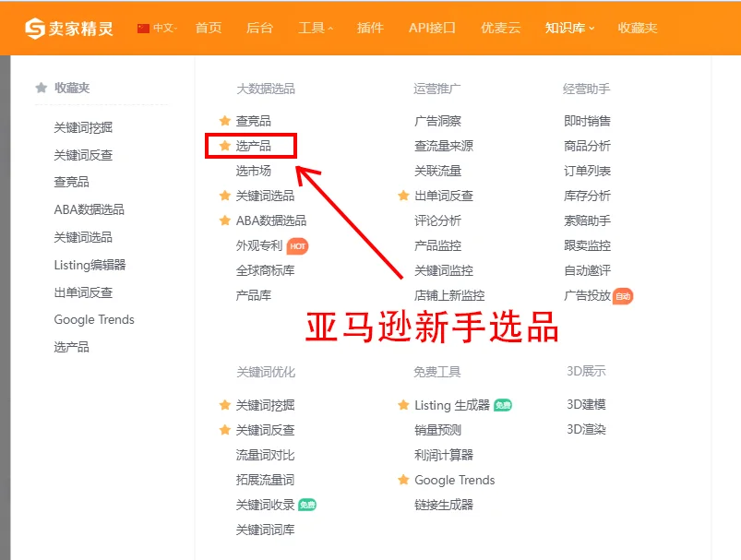Open 外观专利 tool
This screenshot has height=560, width=741.
(x=259, y=245)
